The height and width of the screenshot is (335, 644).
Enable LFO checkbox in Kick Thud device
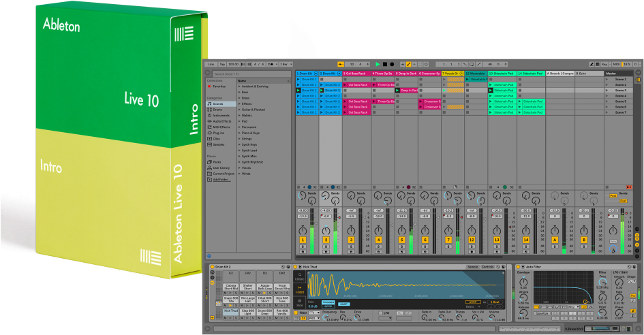click(381, 313)
